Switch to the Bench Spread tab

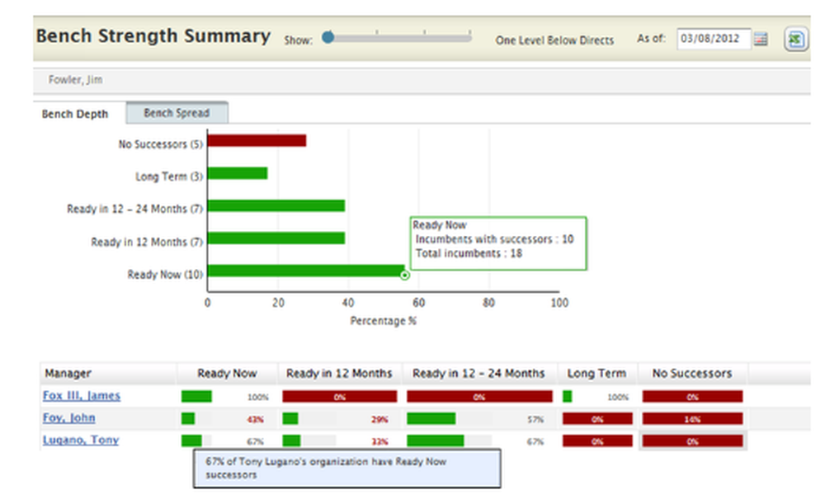pyautogui.click(x=177, y=112)
